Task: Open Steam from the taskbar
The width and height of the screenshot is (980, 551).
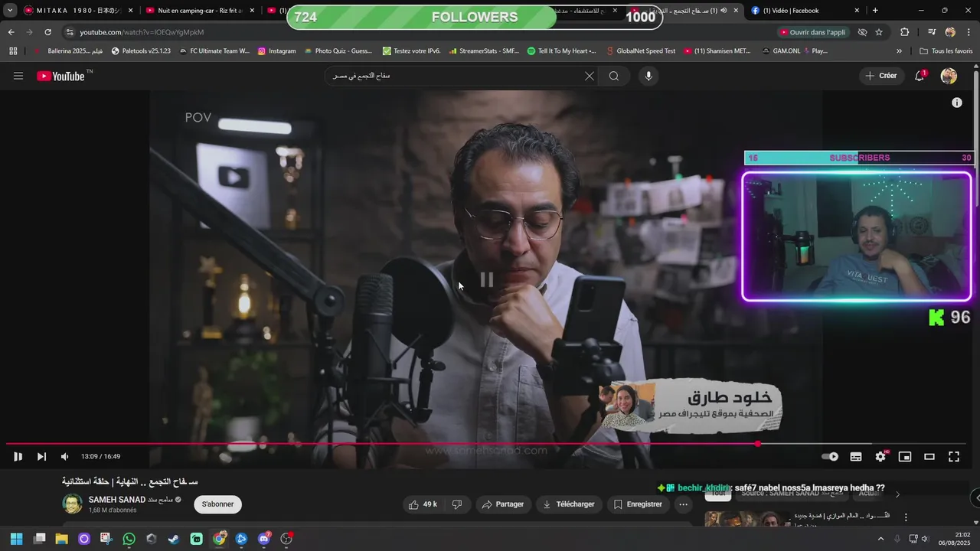Action: point(174,539)
